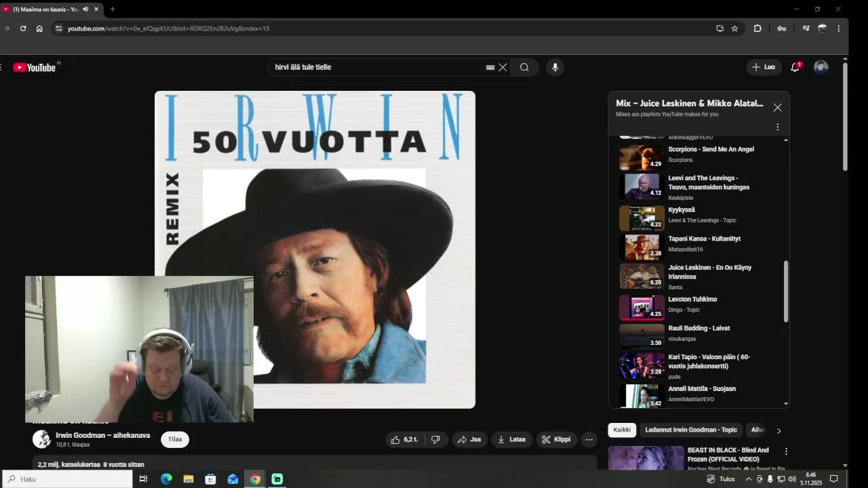Open YouTube notifications bell
The height and width of the screenshot is (488, 868).
(795, 67)
